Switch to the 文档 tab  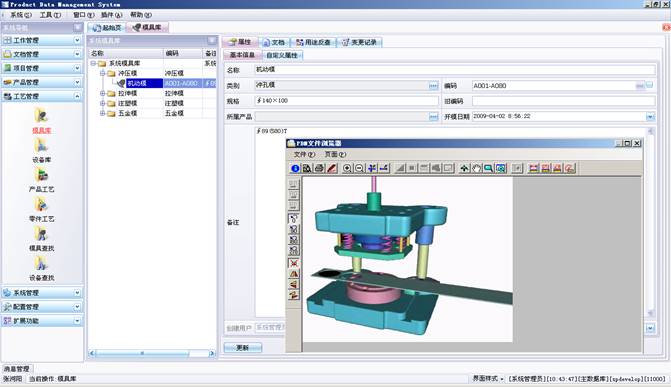pos(274,42)
